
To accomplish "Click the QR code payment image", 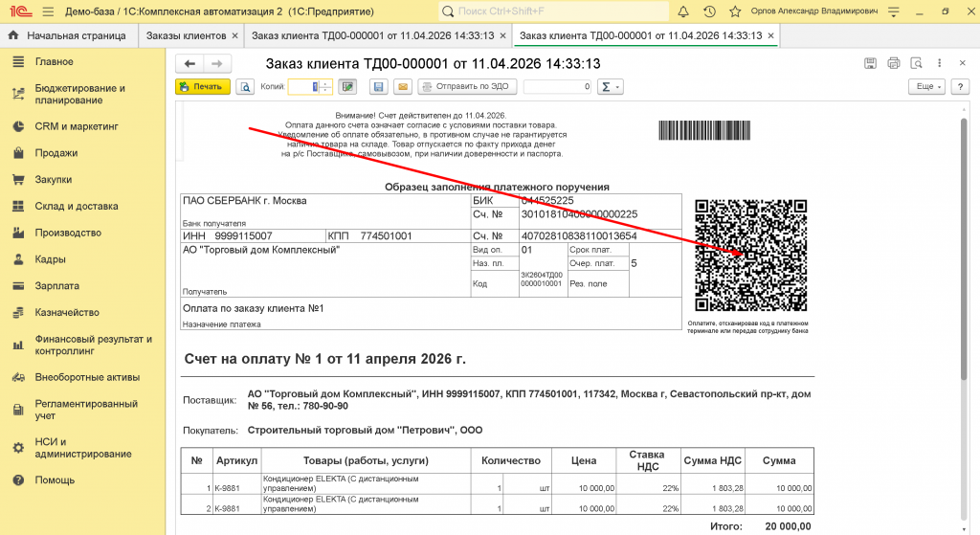I will coord(750,256).
